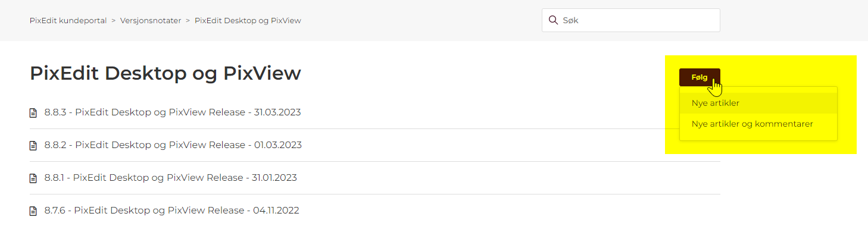Click document icon beside 8.8.2 release

click(x=33, y=145)
